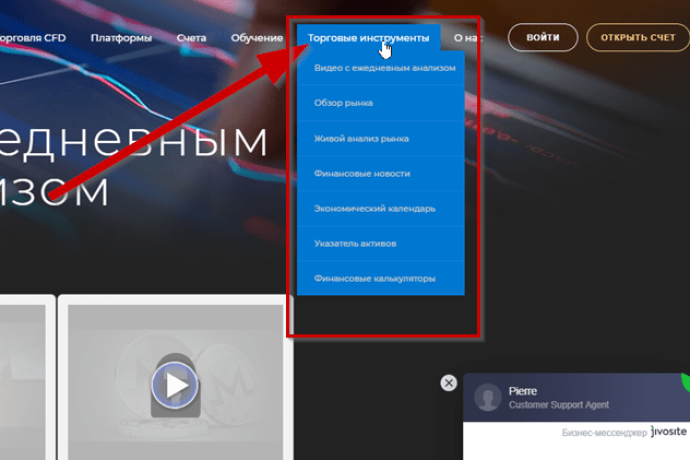Click the Pierre agent name
Image resolution: width=690 pixels, height=460 pixels.
point(523,391)
